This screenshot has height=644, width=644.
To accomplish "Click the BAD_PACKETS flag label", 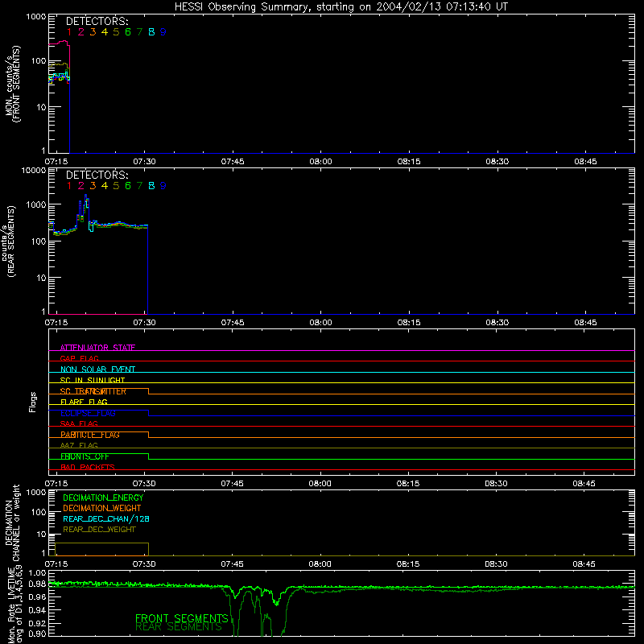I will click(x=88, y=467).
